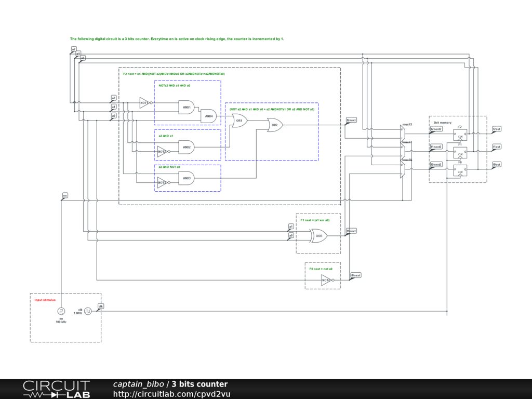This screenshot has width=532, height=399.
Task: Select the XOR gate
Action: click(320, 236)
